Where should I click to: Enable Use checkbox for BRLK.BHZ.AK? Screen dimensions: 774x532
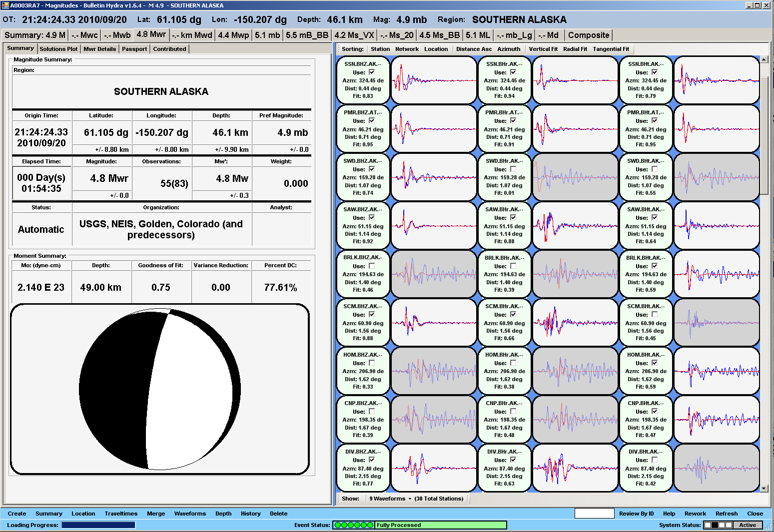click(372, 266)
